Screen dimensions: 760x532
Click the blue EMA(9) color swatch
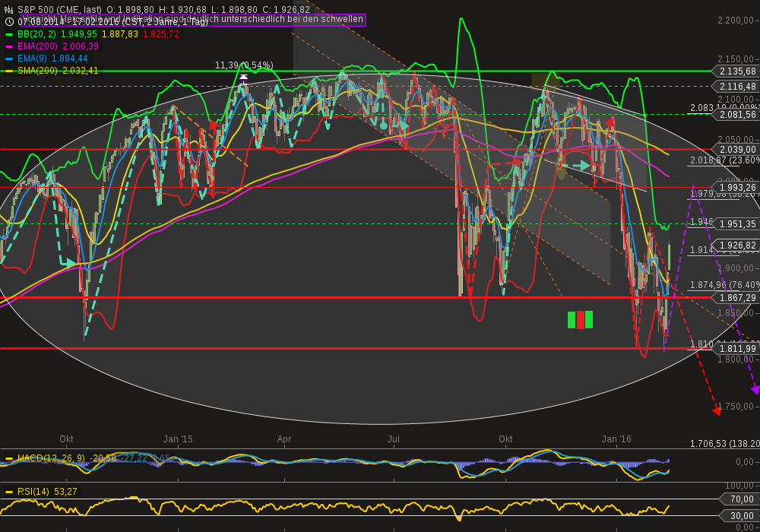(x=8, y=59)
